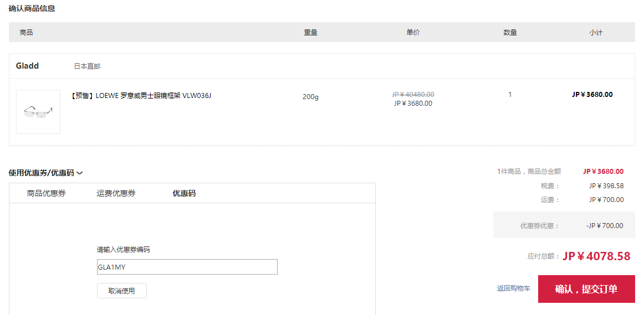Click the 取消使用 button
The height and width of the screenshot is (315, 644).
(121, 291)
